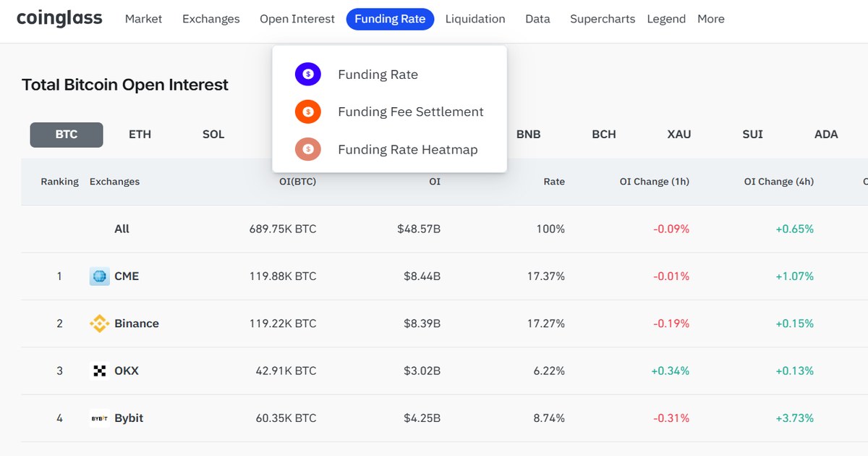
Task: Select the purple Funding Rate dollar icon
Action: pos(308,74)
